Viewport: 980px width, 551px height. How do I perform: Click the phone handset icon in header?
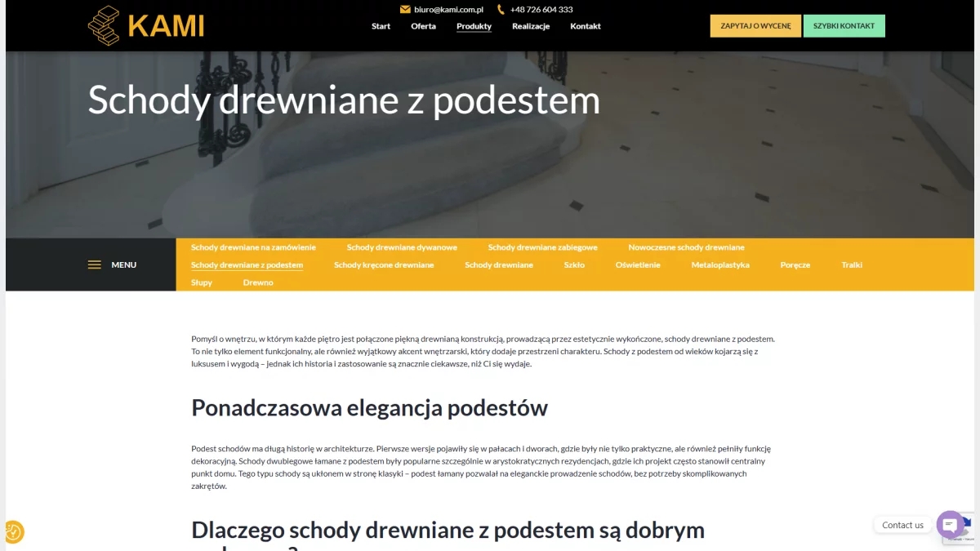pyautogui.click(x=501, y=10)
